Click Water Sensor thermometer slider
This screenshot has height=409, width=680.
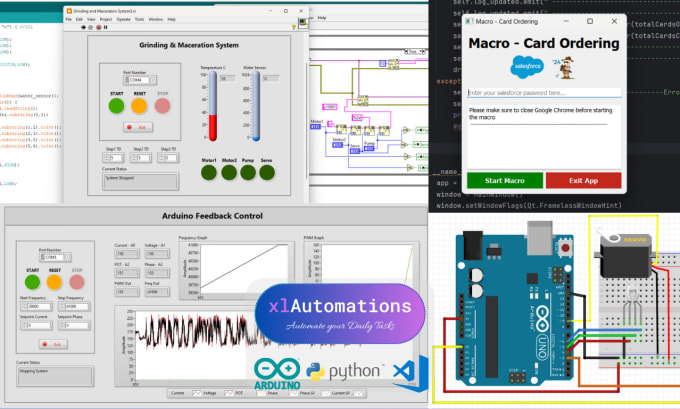point(256,106)
